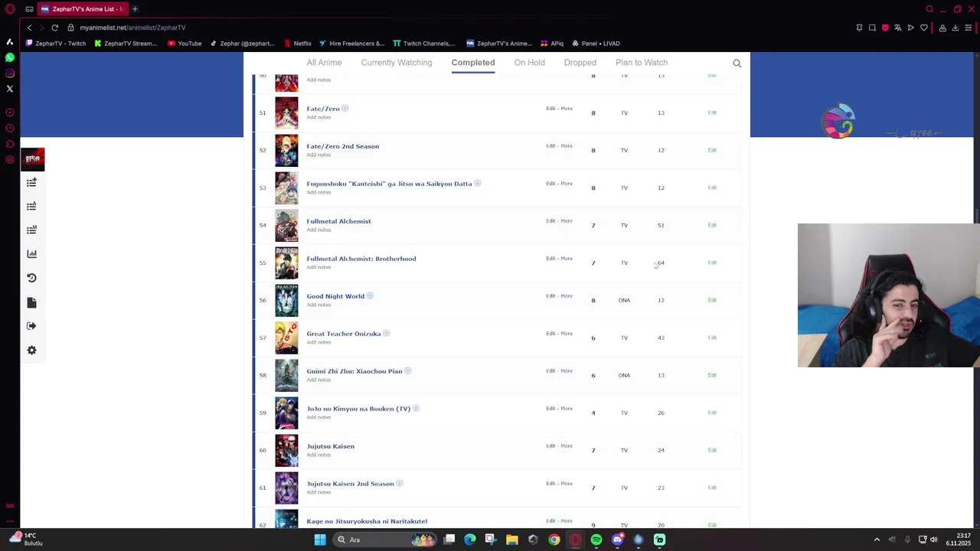This screenshot has height=551, width=980.
Task: Click the snapshot capture icon in toolbar
Action: [872, 28]
